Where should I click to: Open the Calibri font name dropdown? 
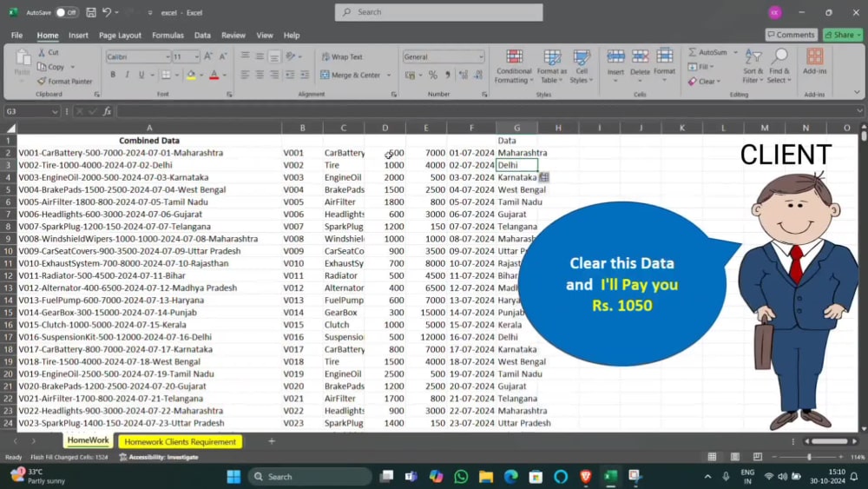coord(167,56)
